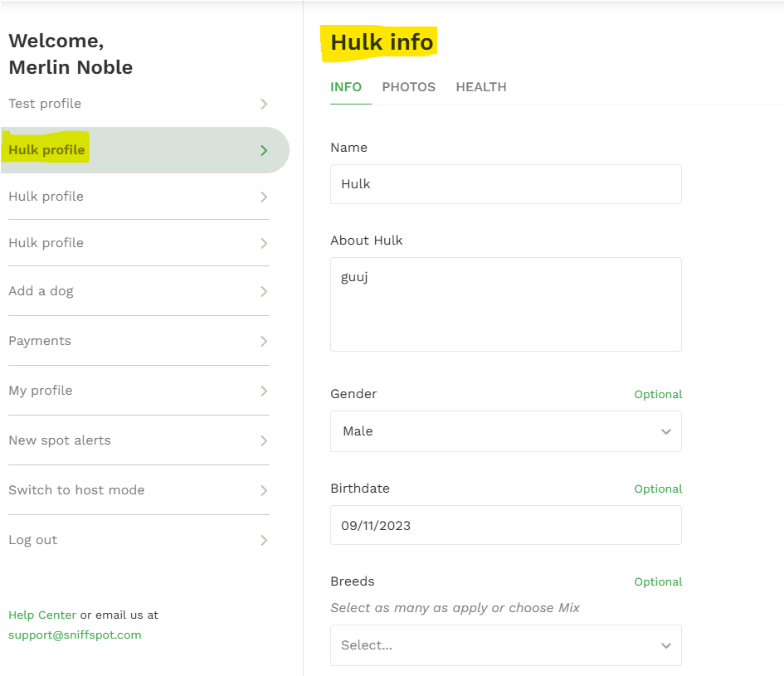Click the About Hulk label
784x676 pixels.
click(367, 241)
